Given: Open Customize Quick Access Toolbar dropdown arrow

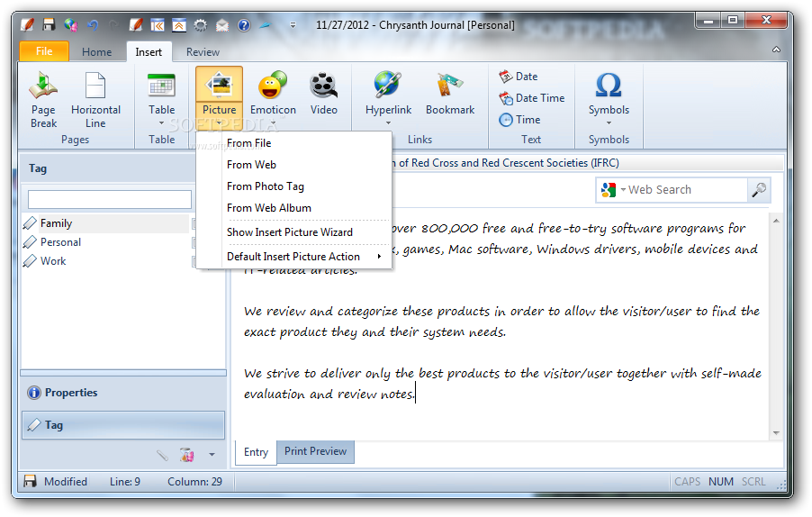Looking at the screenshot, I should pyautogui.click(x=293, y=24).
